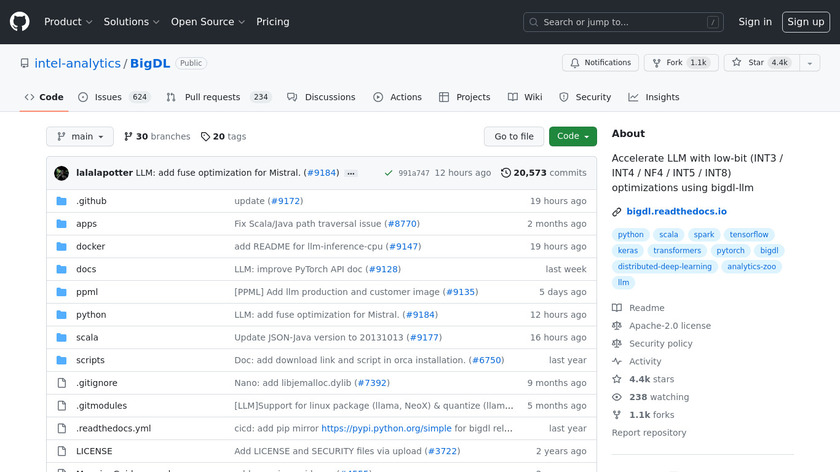Click the llm topic tag
Viewport: 840px width, 472px height.
(x=623, y=283)
